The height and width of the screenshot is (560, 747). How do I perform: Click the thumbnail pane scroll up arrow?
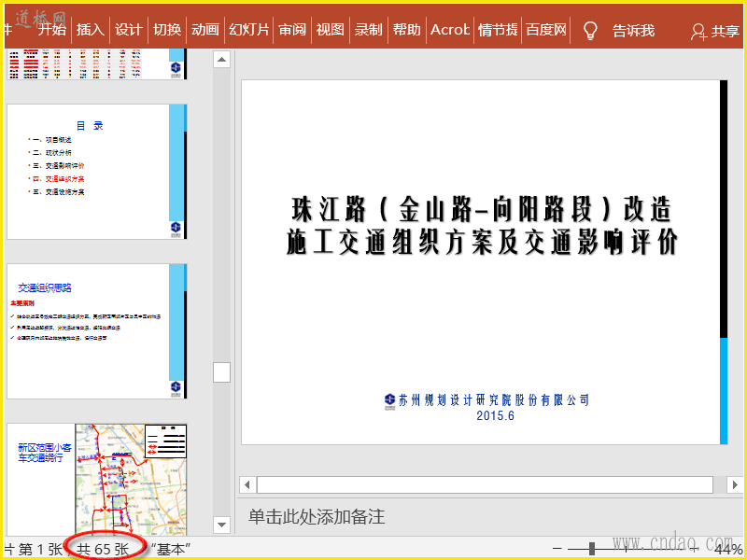coord(221,59)
